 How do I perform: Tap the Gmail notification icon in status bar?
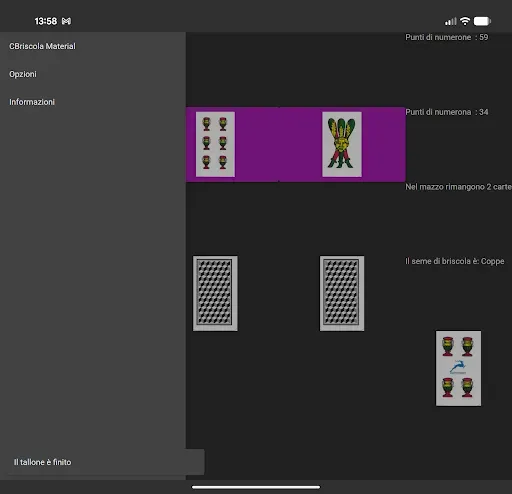click(66, 21)
